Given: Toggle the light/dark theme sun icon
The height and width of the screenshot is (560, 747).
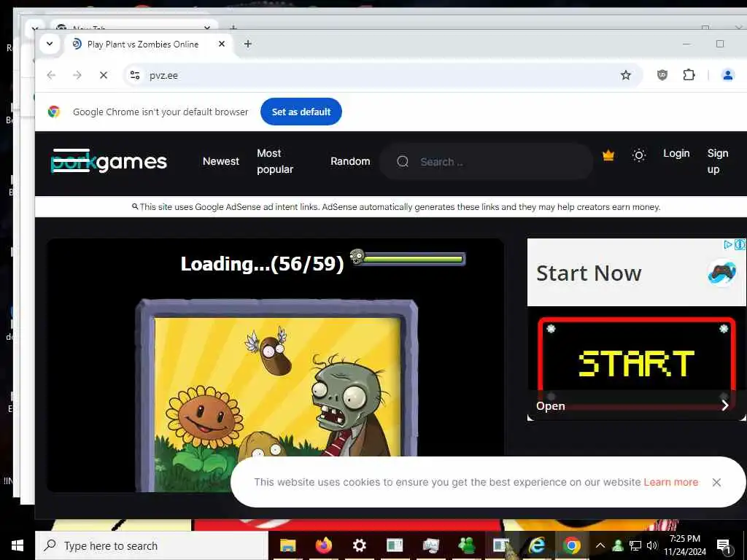Looking at the screenshot, I should pos(639,155).
